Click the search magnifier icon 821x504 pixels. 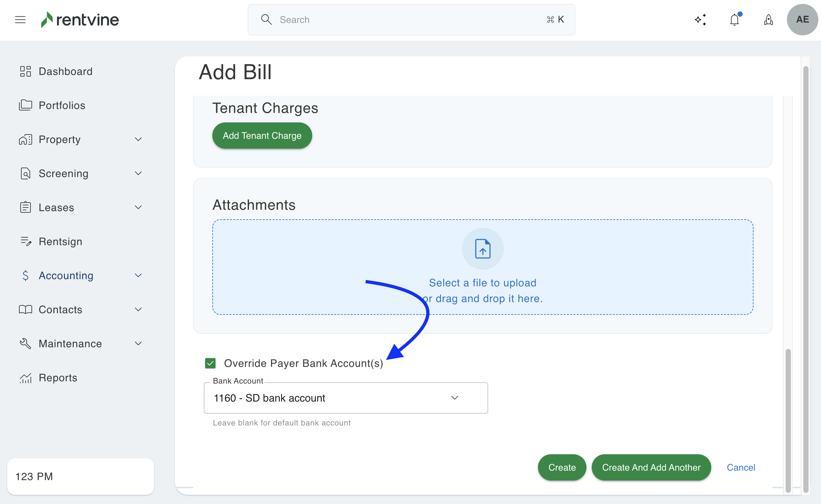pos(266,20)
